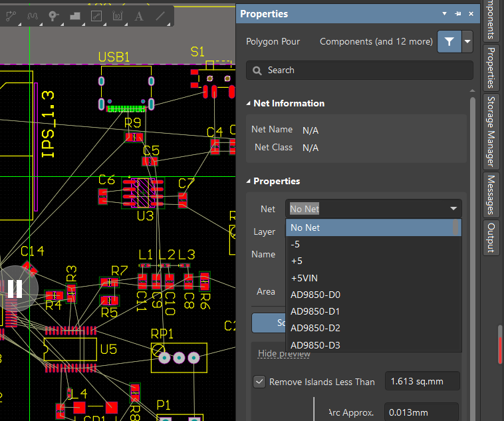Click the 1.613 sq.mm island area field
This screenshot has width=504, height=421.
[x=422, y=382]
